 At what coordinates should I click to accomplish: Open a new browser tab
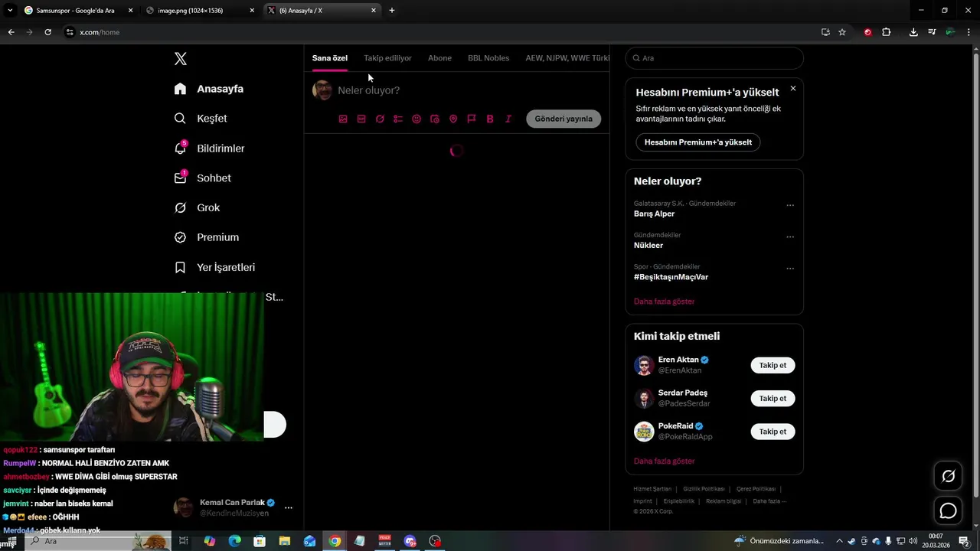pos(392,11)
